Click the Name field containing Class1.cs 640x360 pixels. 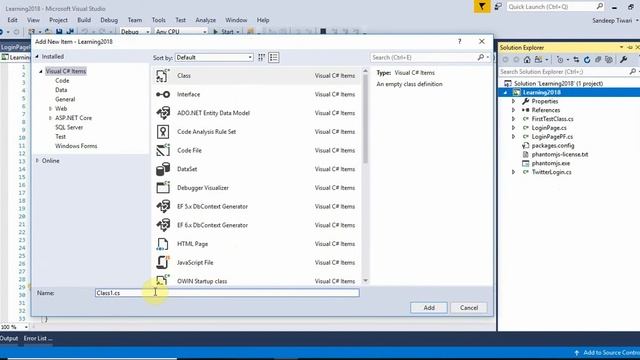pyautogui.click(x=227, y=293)
